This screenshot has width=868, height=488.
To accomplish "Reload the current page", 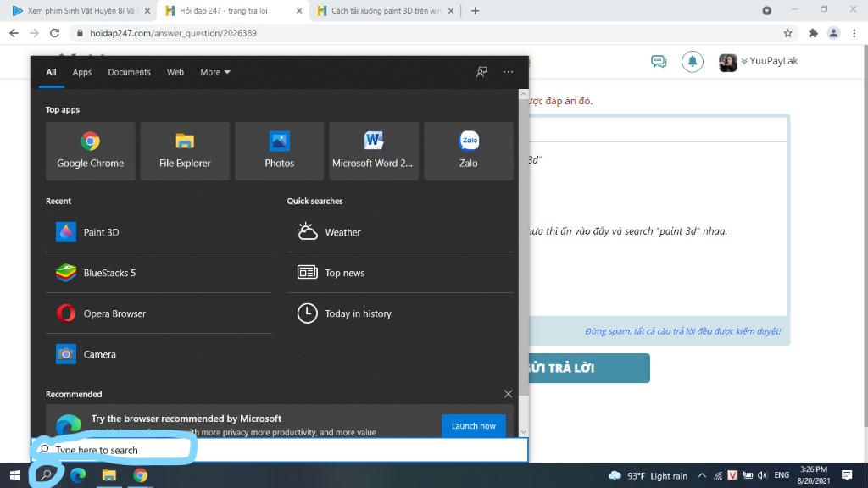I will coord(54,33).
